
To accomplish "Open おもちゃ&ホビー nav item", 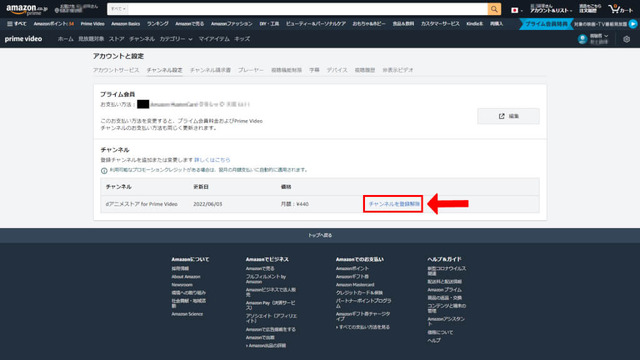I will coord(369,24).
